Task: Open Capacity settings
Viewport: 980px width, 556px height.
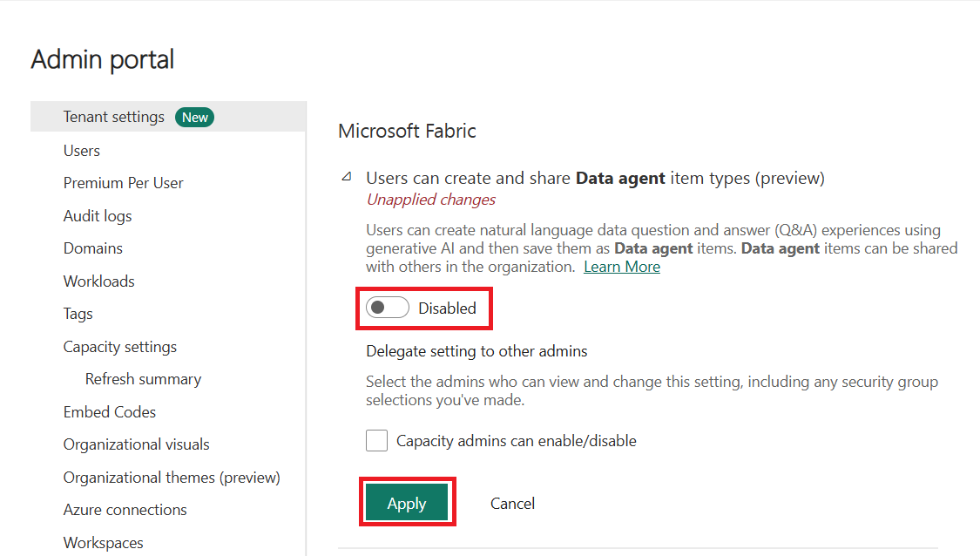Action: (120, 347)
